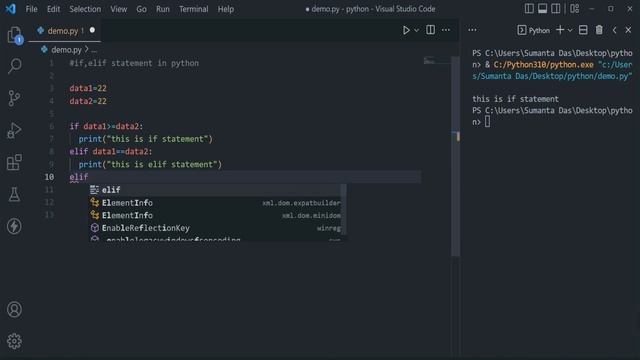Open the Source Control view
This screenshot has height=360, width=640.
click(14, 98)
